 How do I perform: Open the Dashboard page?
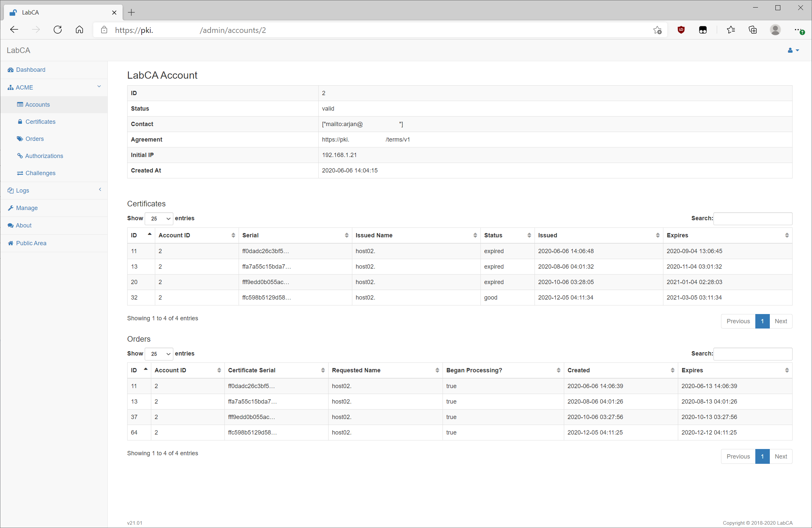point(31,69)
